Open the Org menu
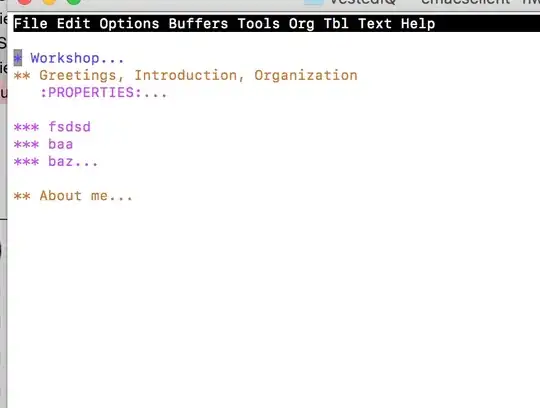Screen dimensions: 540x408 pyautogui.click(x=302, y=24)
